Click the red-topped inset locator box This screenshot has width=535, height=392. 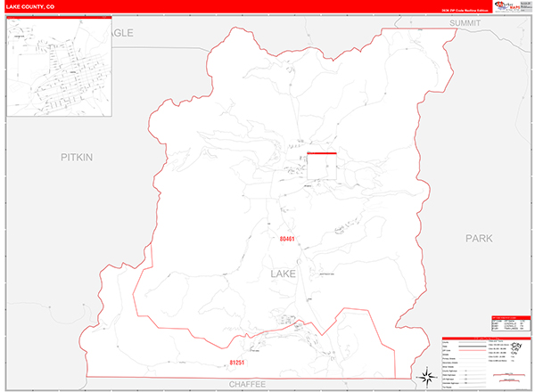click(322, 166)
